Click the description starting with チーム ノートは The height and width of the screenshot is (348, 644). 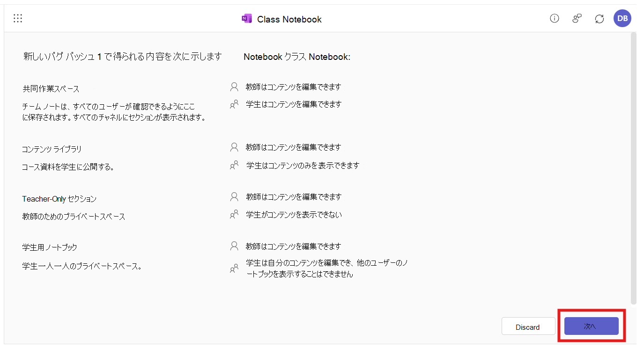(x=114, y=112)
